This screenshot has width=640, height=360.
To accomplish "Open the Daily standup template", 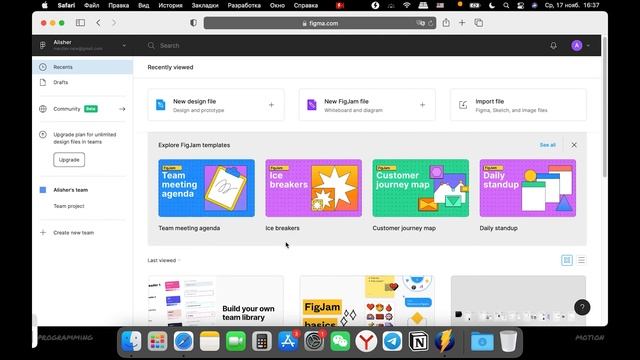I will coord(528,188).
